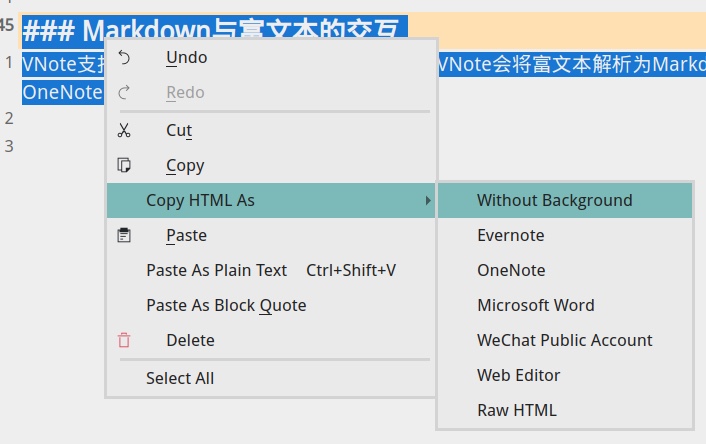Open the Copy HTML As menu entry

200,200
